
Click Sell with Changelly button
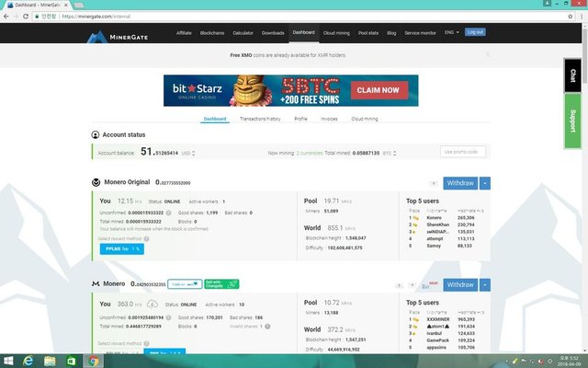pos(221,284)
